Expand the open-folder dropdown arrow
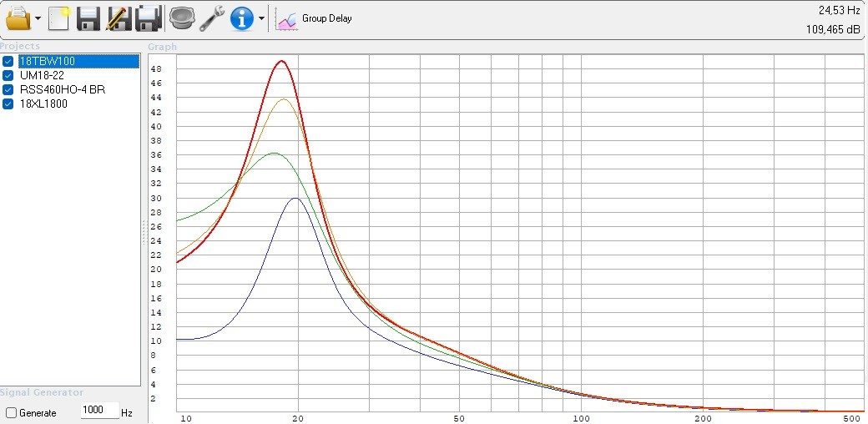This screenshot has width=868, height=424. (x=38, y=18)
